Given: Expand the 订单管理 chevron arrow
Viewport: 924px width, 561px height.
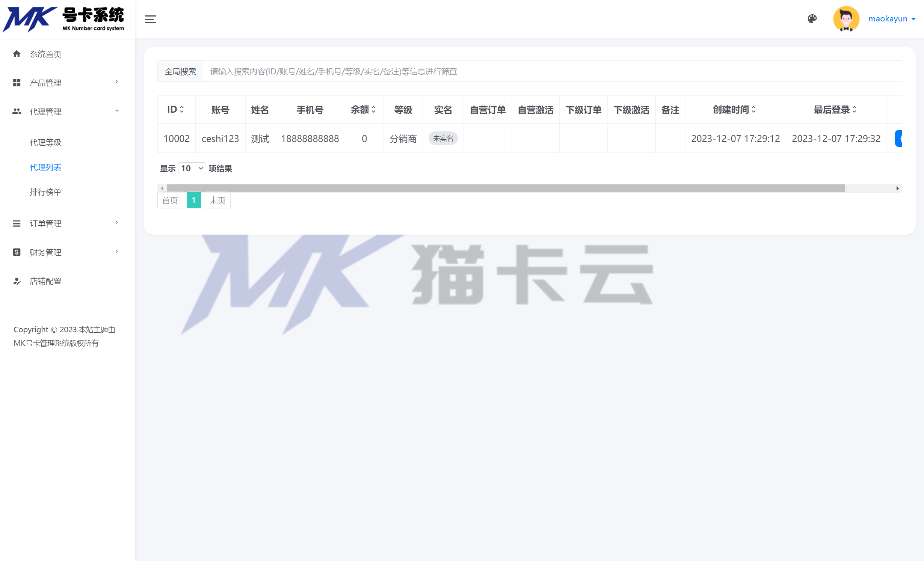Looking at the screenshot, I should (117, 223).
